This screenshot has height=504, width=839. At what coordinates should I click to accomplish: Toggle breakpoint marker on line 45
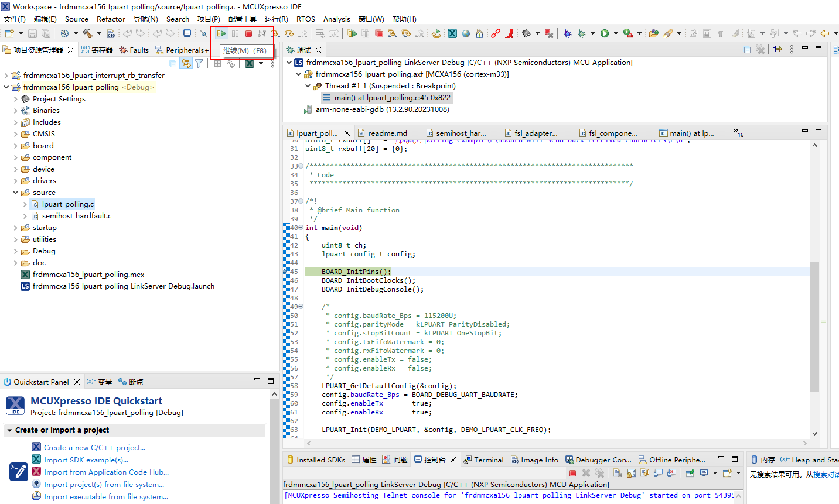click(x=286, y=272)
